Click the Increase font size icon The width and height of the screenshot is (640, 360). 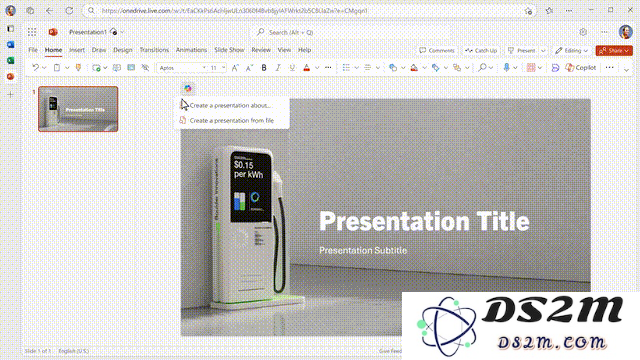235,68
